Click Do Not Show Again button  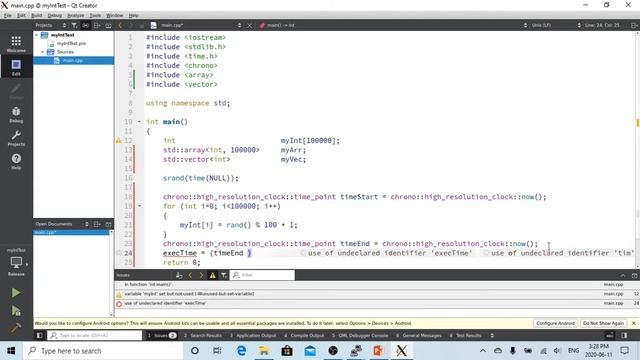(603, 323)
